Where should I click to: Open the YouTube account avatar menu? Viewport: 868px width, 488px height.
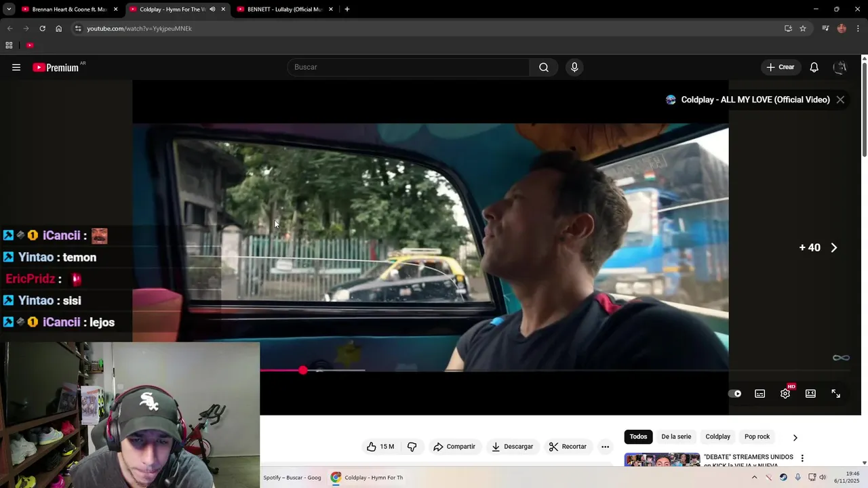click(841, 67)
